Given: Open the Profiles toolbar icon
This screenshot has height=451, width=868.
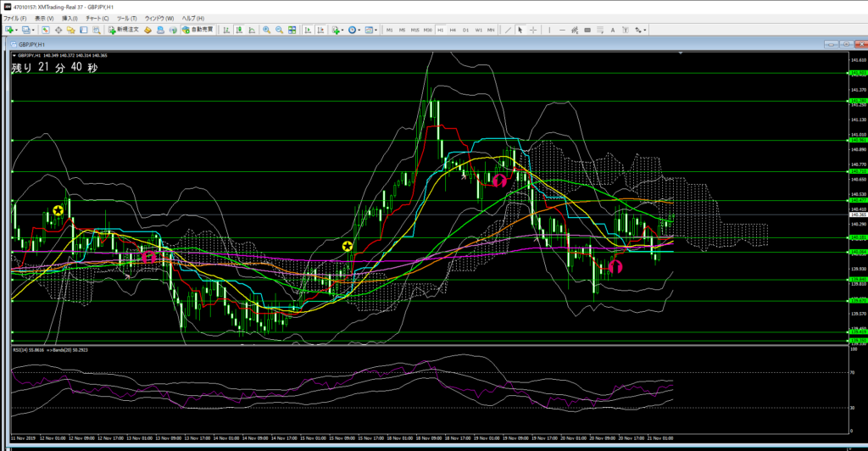Looking at the screenshot, I should (26, 30).
